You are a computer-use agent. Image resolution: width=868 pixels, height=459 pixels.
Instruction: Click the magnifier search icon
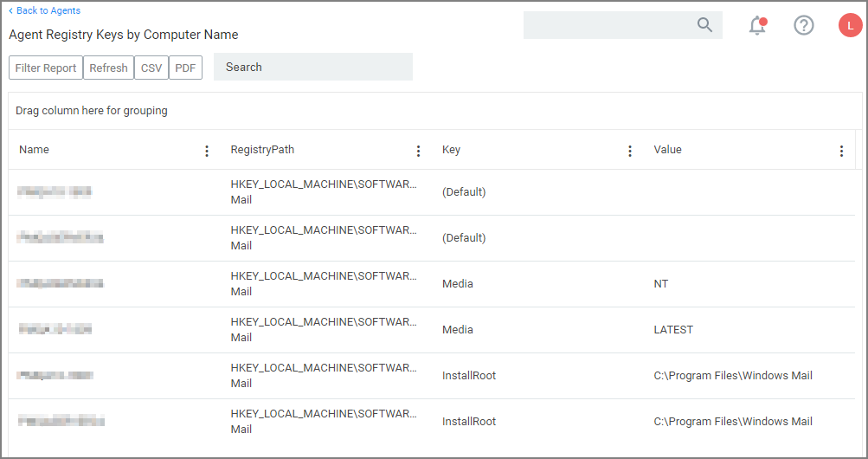704,25
